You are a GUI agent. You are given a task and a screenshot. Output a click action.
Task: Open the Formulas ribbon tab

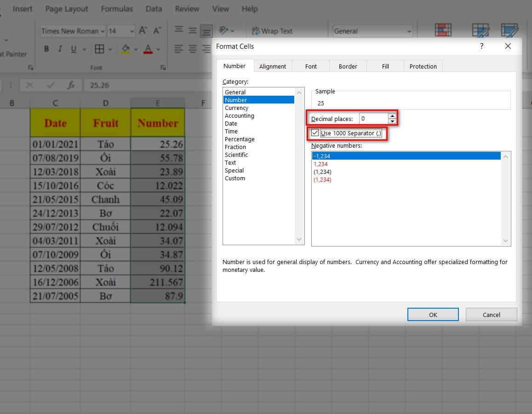117,9
